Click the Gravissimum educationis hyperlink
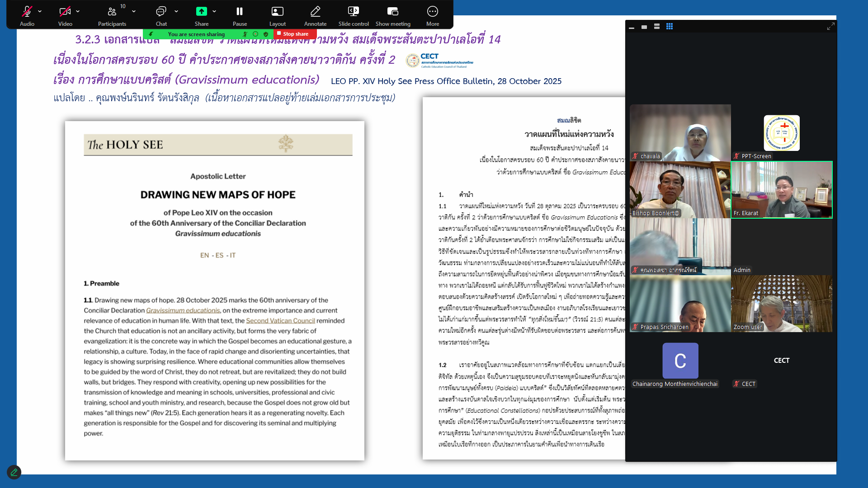868x488 pixels. 183,310
